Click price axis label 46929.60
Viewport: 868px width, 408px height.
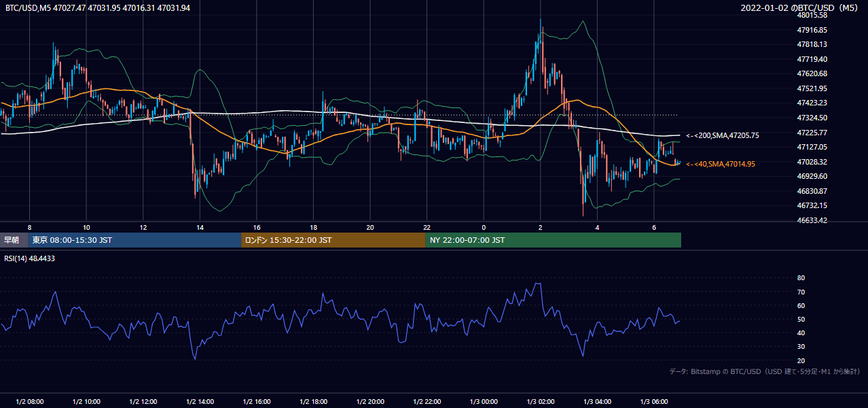click(x=812, y=176)
